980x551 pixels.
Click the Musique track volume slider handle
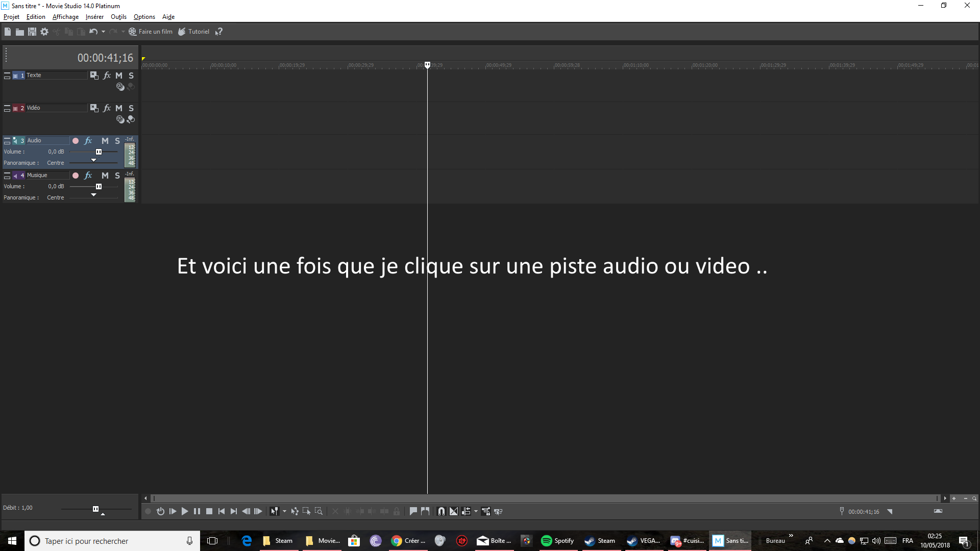[99, 187]
